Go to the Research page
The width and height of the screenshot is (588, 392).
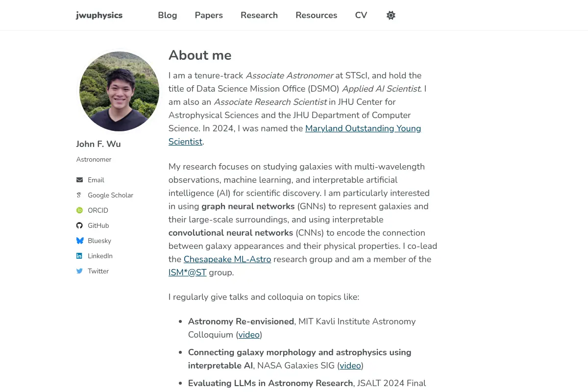tap(259, 15)
